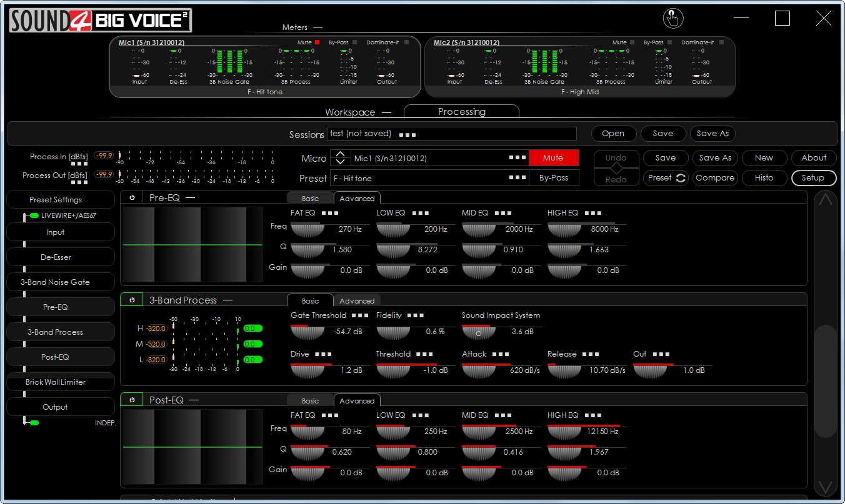Open the Preset selector three-dot menu

coord(517,178)
